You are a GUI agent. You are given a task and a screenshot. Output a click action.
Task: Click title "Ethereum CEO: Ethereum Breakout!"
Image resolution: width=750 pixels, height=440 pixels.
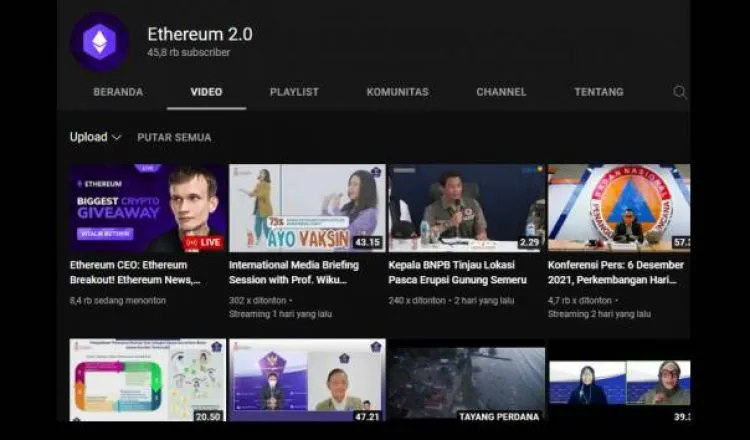coord(135,272)
